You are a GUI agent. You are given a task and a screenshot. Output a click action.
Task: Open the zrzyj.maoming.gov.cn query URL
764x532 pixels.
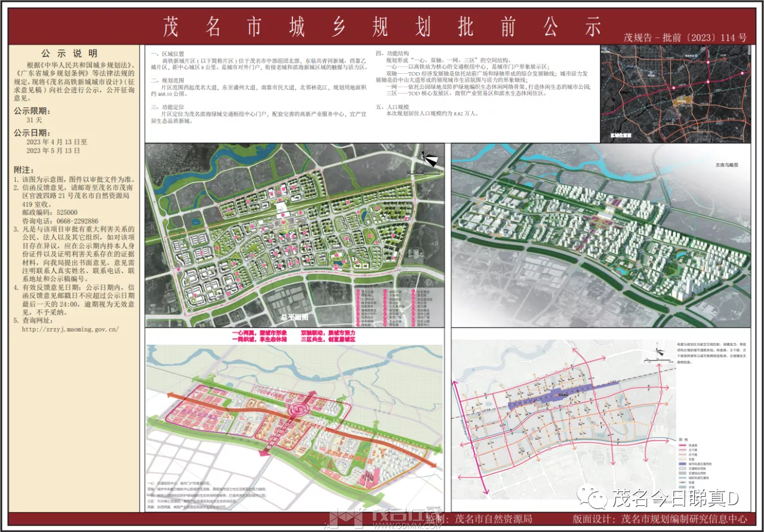click(x=70, y=329)
